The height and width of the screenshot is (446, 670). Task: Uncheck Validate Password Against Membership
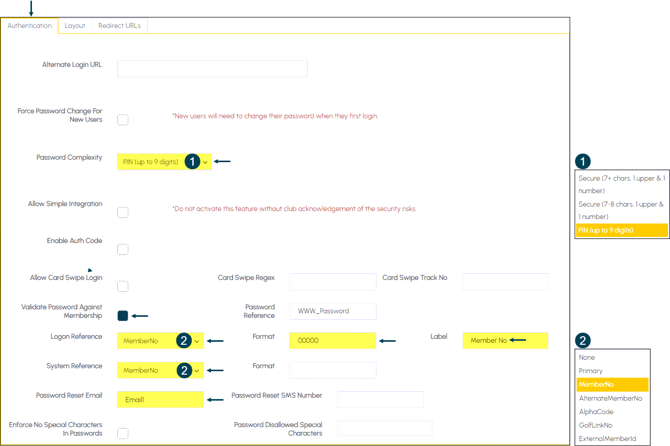[x=123, y=316]
